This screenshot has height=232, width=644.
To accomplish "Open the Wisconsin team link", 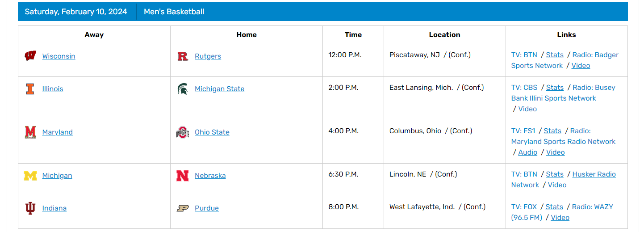I will click(59, 56).
